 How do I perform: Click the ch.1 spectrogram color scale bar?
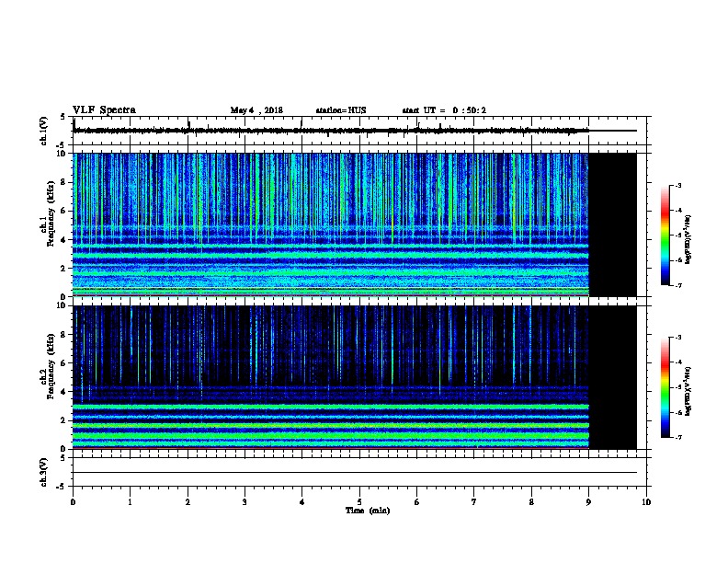tap(665, 235)
